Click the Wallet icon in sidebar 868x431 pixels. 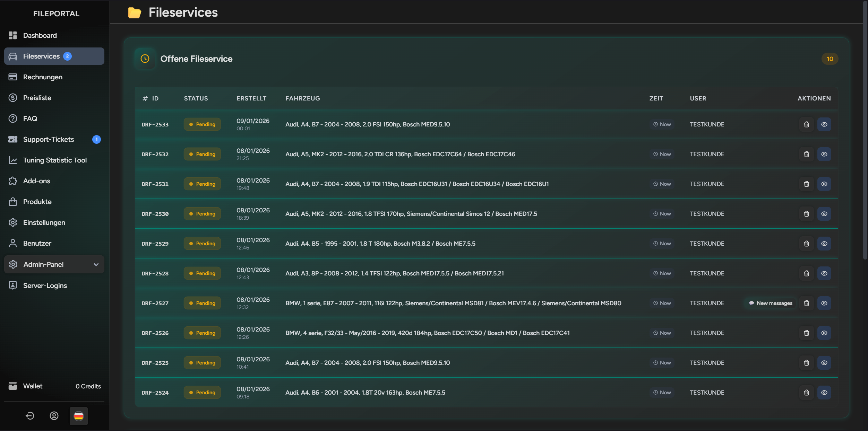pos(13,386)
